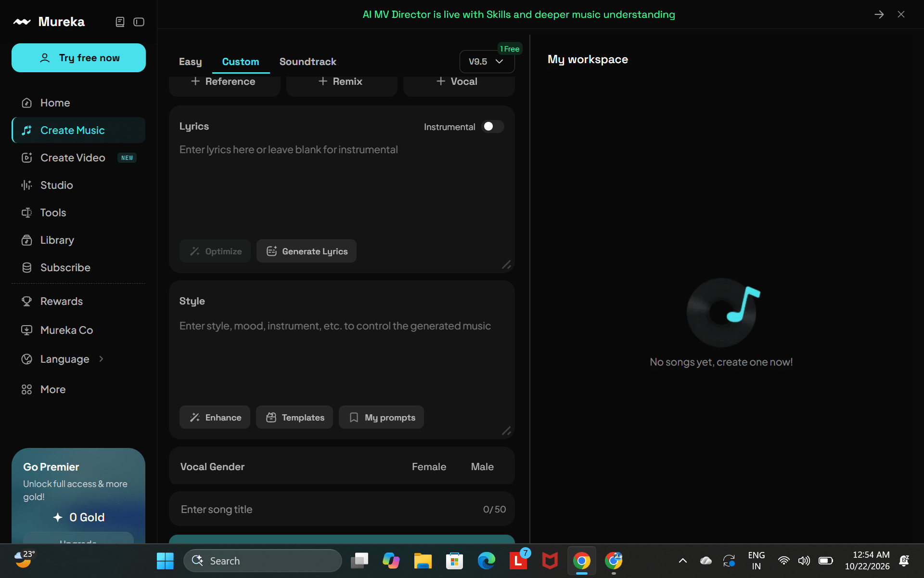Open style Templates
The image size is (924, 578).
295,417
